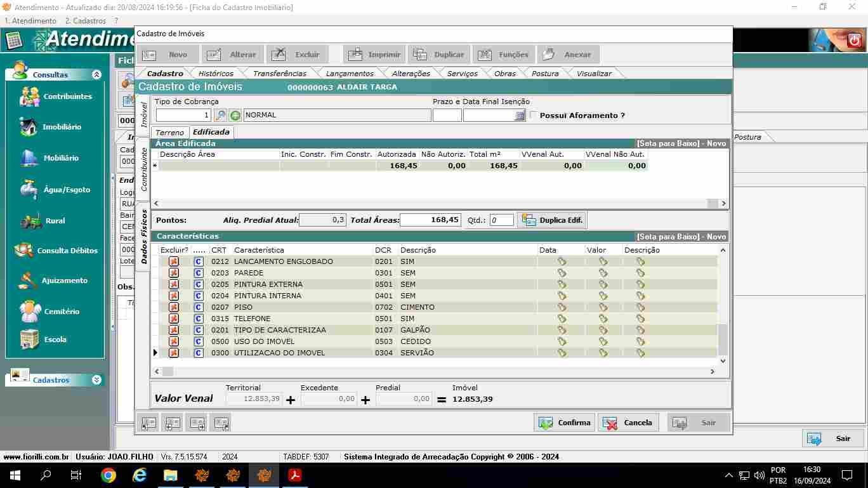Open the Contribuinte vertical tab
868x488 pixels.
pos(144,169)
